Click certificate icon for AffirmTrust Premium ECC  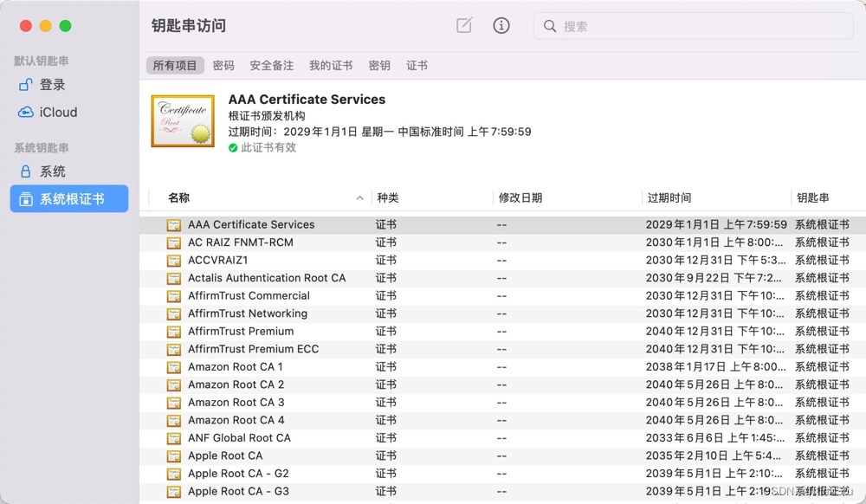[174, 349]
